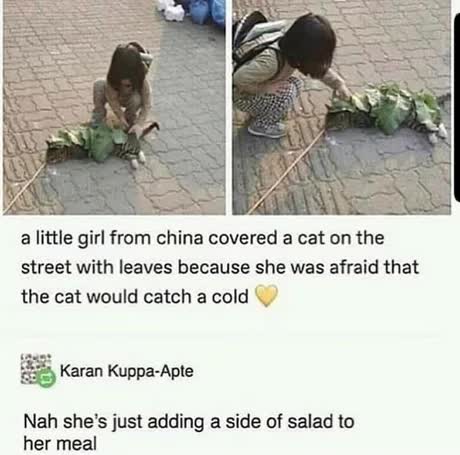Click "her meal" at the comment's end
The width and height of the screenshot is (460, 455).
(x=60, y=443)
